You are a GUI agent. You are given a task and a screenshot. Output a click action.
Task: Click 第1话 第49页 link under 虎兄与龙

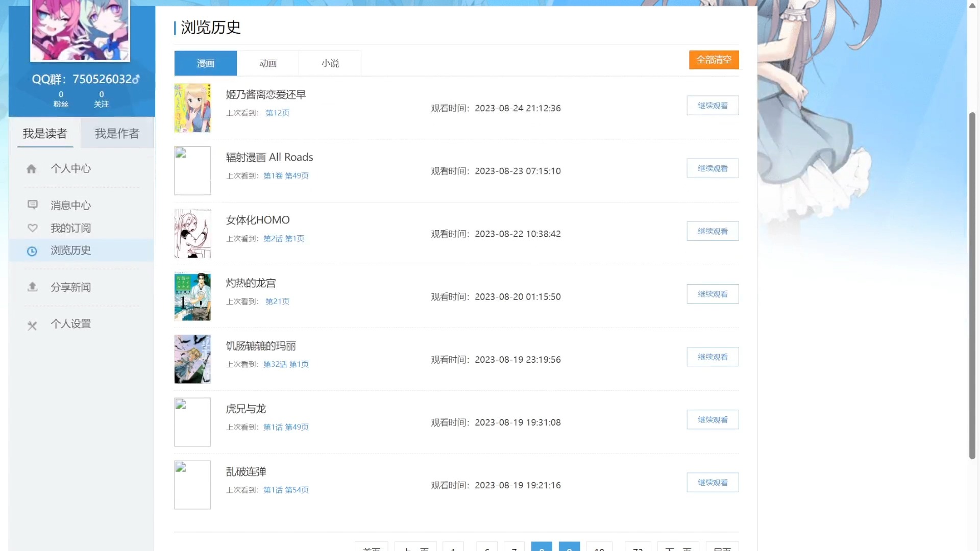click(x=286, y=427)
